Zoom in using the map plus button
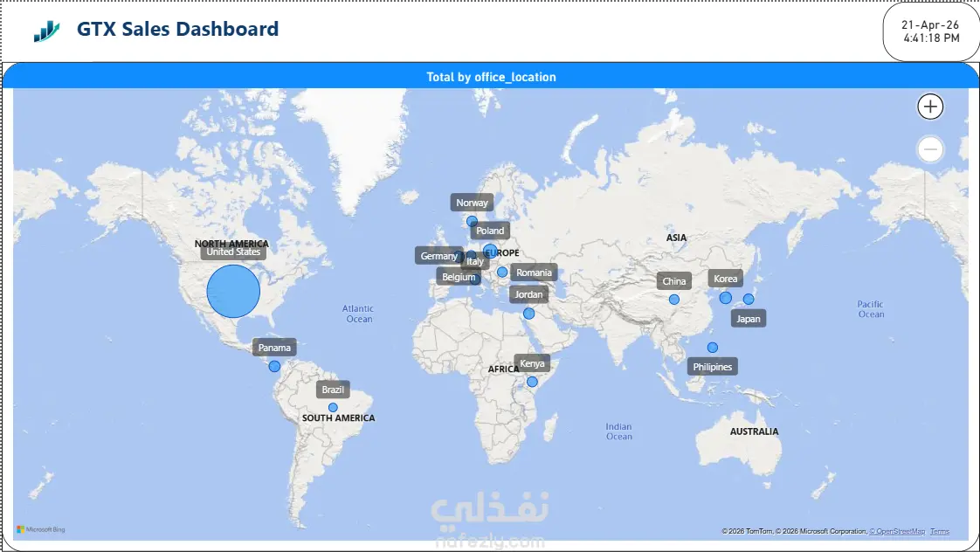Screen dimensions: 980x552 (x=930, y=107)
